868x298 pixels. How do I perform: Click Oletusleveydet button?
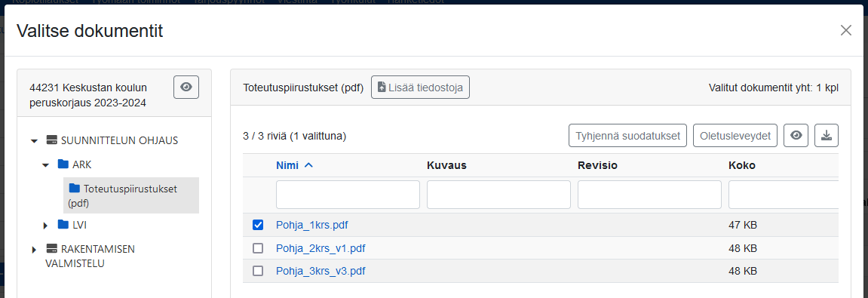tap(735, 136)
